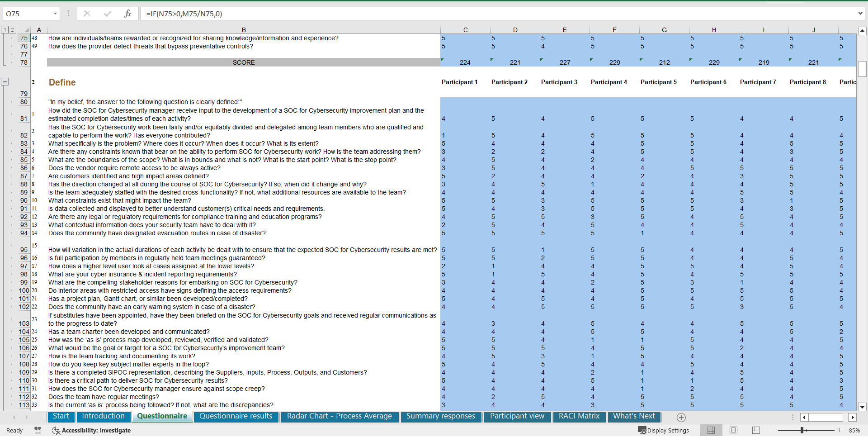
Task: Switch to the Participant view tab
Action: [517, 416]
